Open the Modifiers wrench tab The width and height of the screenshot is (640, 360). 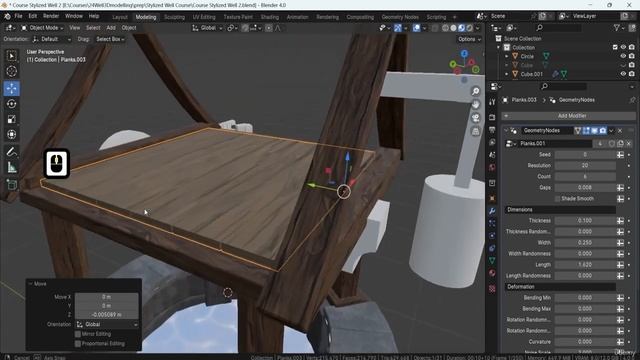point(492,211)
